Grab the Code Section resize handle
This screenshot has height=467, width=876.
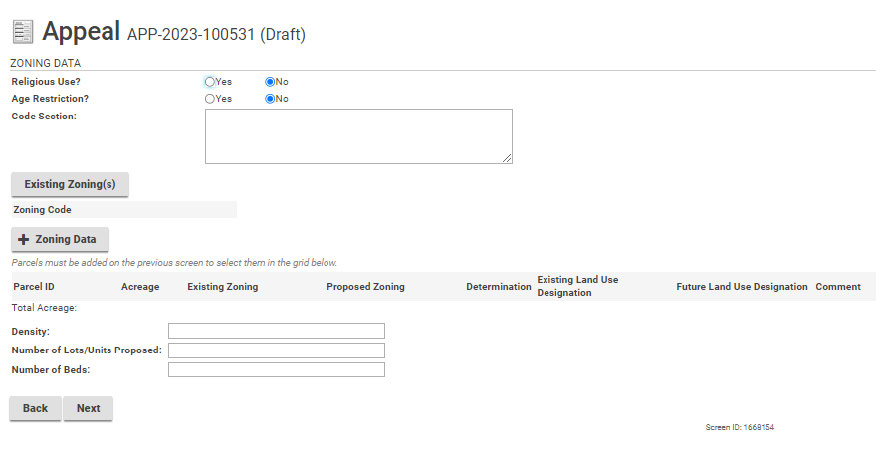point(507,158)
